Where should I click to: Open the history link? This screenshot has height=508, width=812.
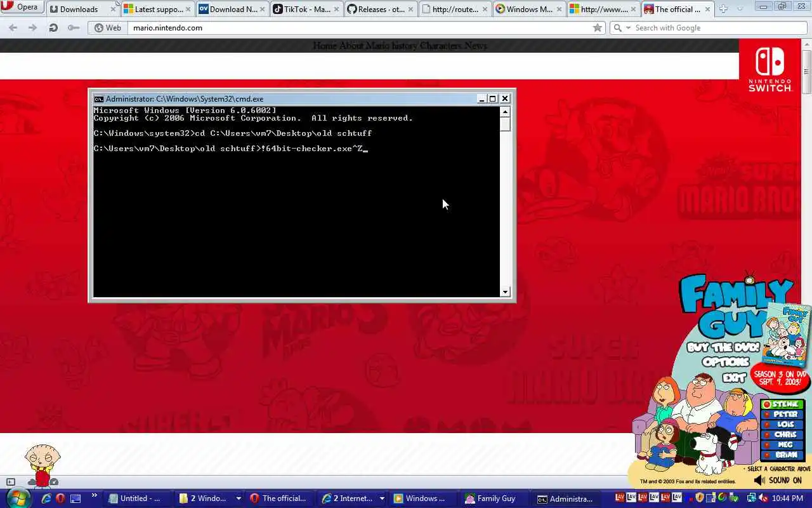click(x=404, y=46)
